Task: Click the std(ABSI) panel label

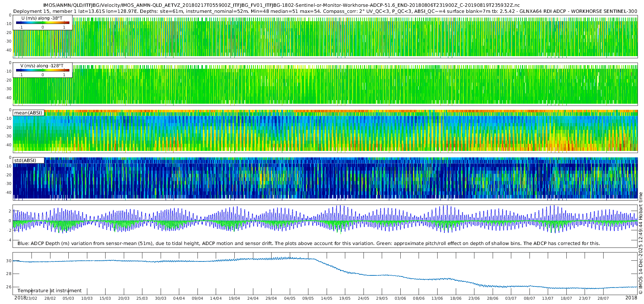Action: point(25,160)
